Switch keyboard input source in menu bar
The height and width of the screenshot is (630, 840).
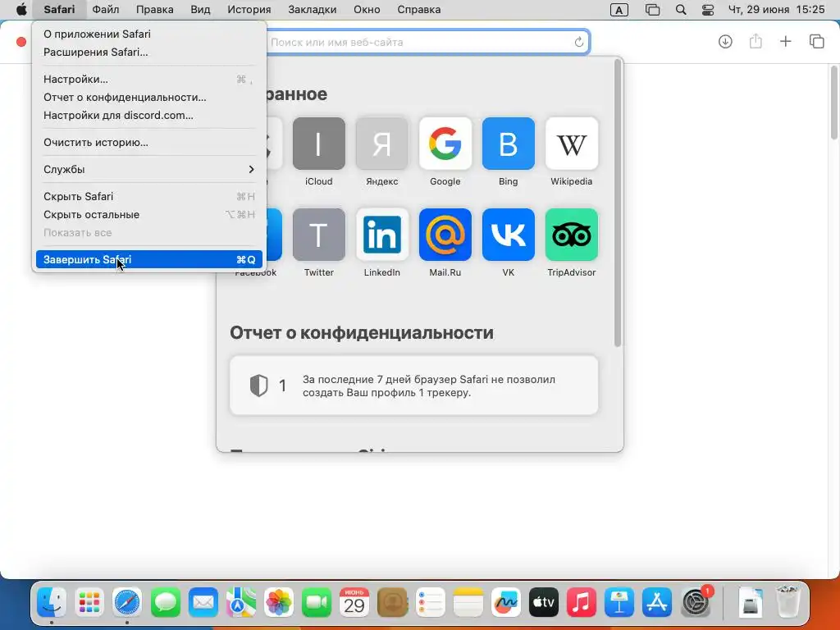pyautogui.click(x=619, y=10)
